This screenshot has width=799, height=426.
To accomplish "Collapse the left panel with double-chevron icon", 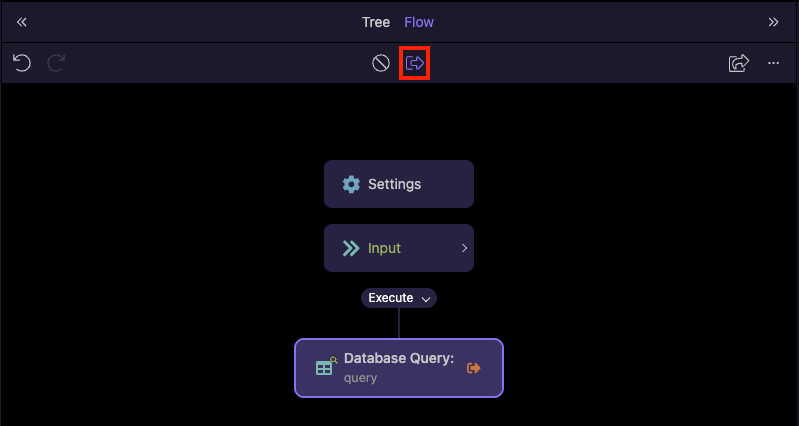I will [22, 22].
